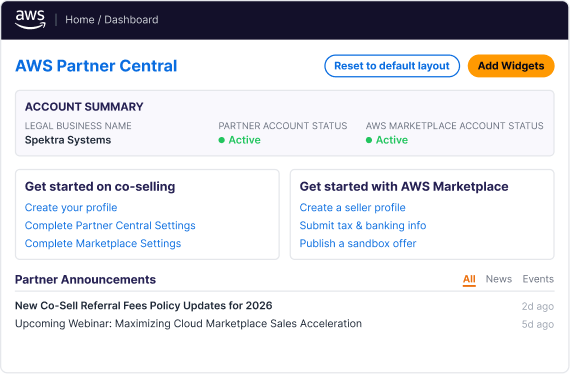Open Publish a sandbox offer link
The width and height of the screenshot is (570, 374).
pos(358,243)
